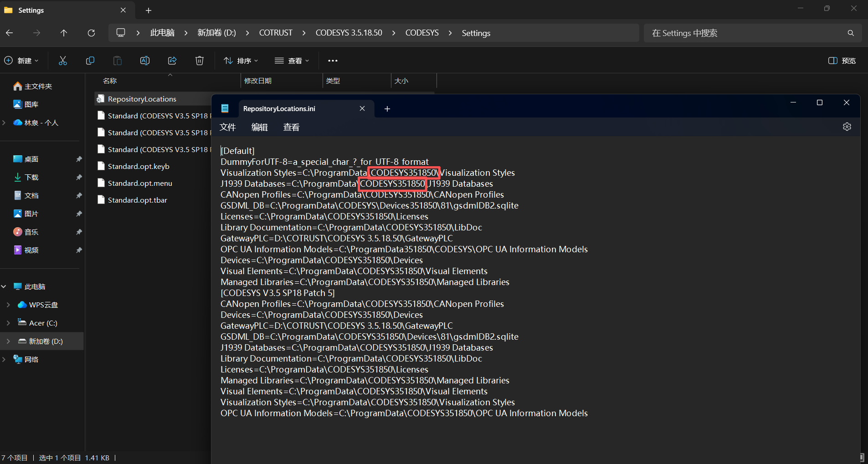Expand the 网络 network node
Image resolution: width=868 pixels, height=464 pixels.
point(4,359)
